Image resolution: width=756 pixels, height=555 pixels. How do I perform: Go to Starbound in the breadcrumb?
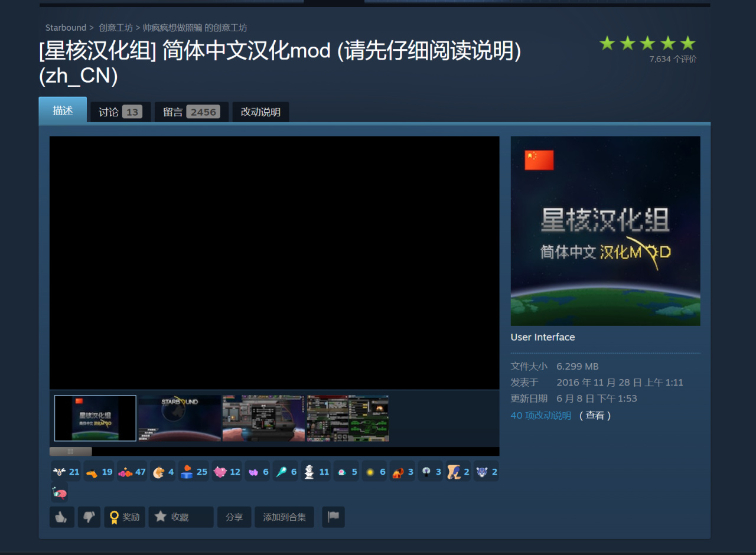tap(66, 28)
